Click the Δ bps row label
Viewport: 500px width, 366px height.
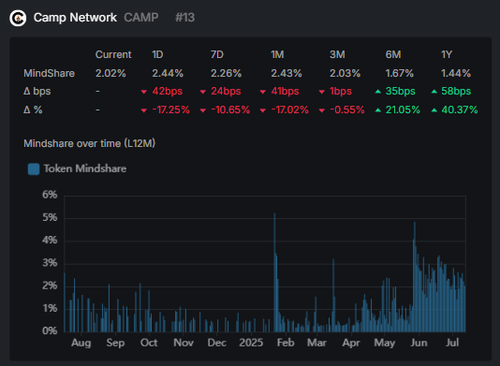(x=37, y=91)
